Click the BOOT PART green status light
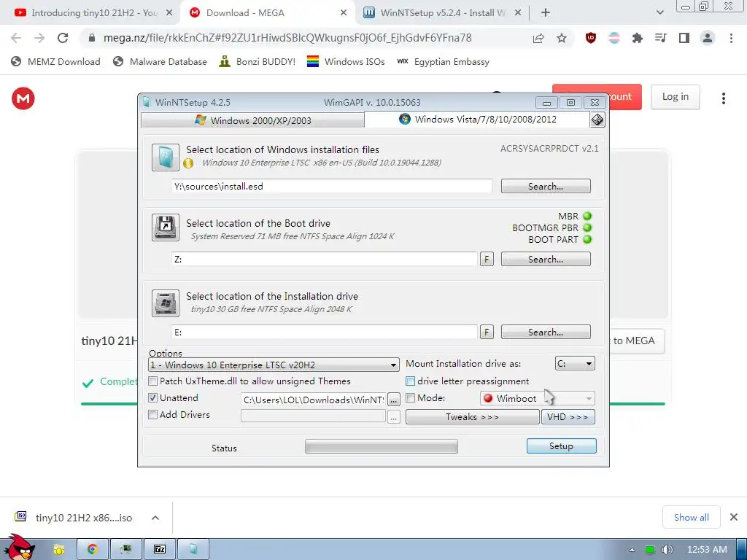The height and width of the screenshot is (560, 747). 587,239
